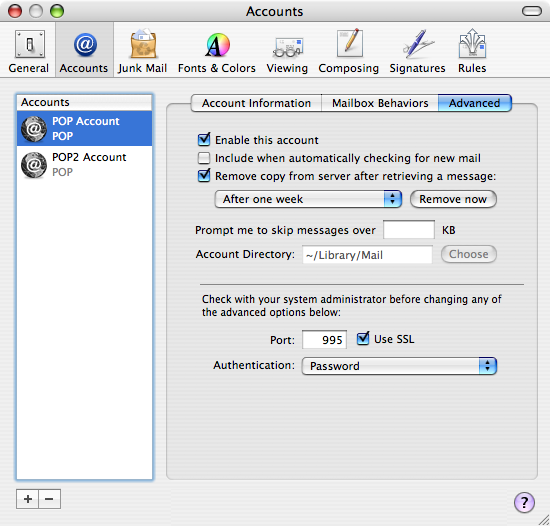Open Composing preferences pane

pyautogui.click(x=349, y=51)
